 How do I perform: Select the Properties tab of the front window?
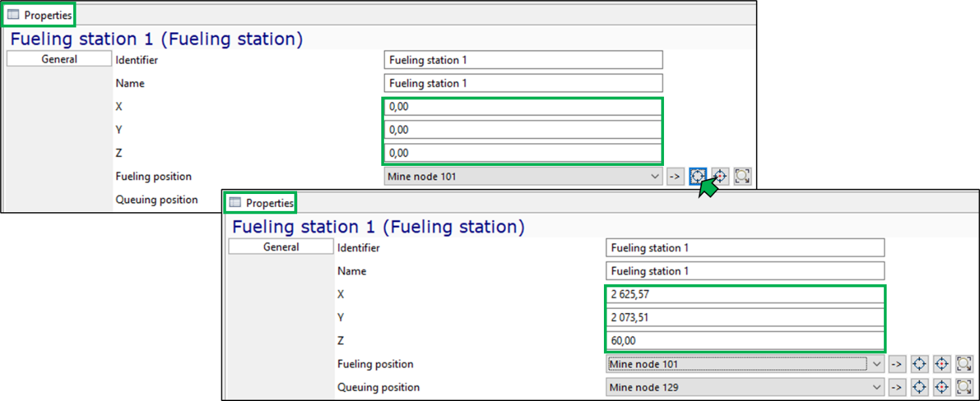pos(261,203)
